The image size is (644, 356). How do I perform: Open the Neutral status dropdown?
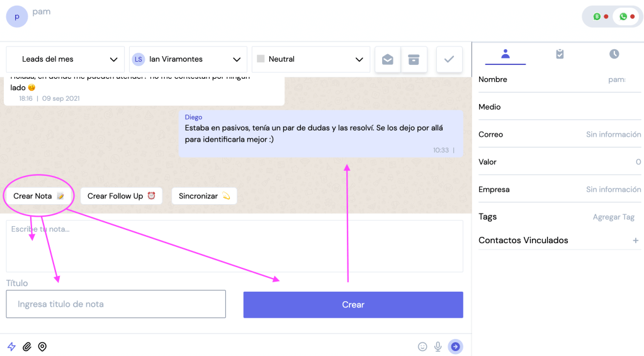[311, 59]
